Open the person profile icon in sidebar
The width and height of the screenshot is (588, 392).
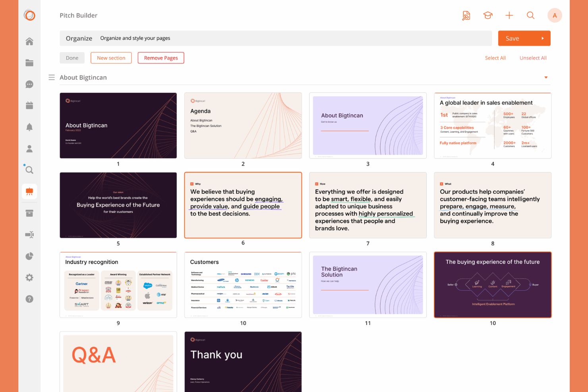coord(29,149)
